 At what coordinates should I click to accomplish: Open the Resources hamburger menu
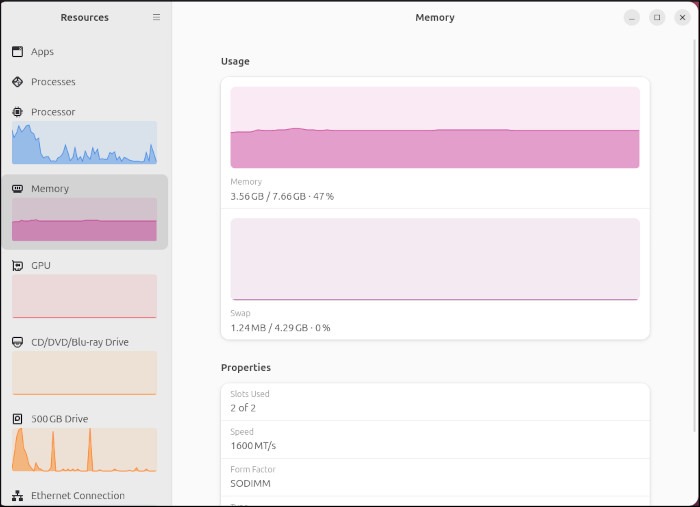[x=156, y=17]
